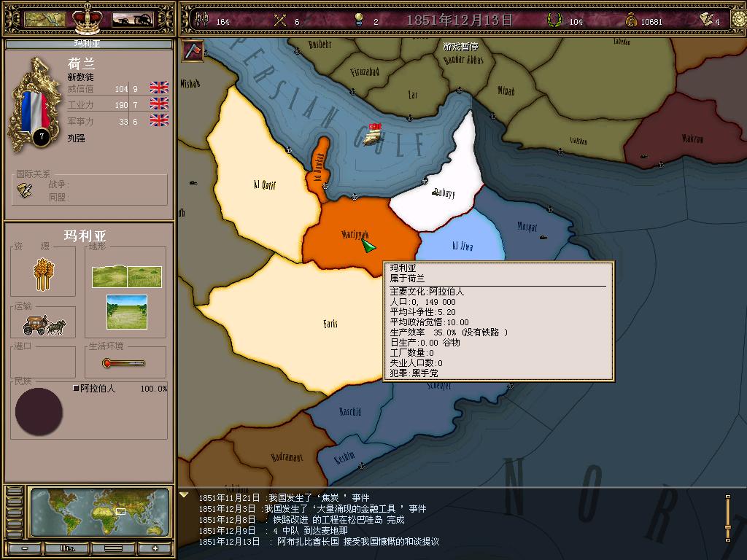Click log entry about 阿布扎比酋长国 peace offer
The width and height of the screenshot is (747, 560).
[x=319, y=542]
